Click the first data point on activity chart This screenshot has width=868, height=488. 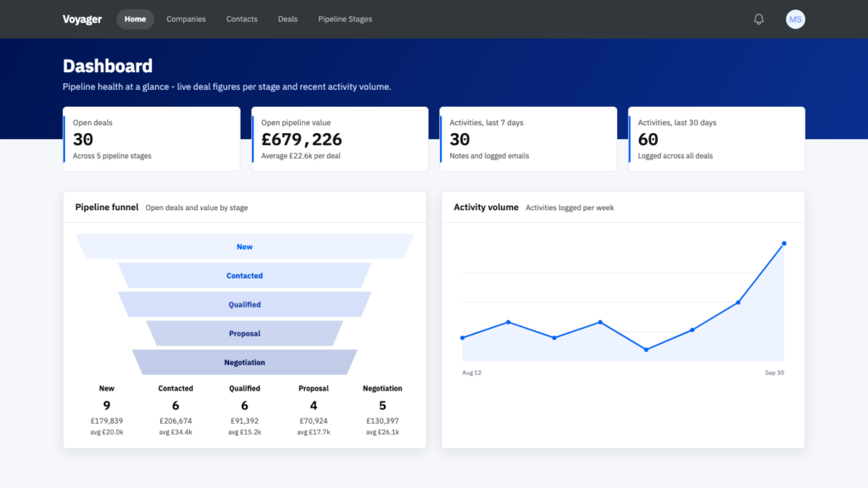pyautogui.click(x=463, y=337)
